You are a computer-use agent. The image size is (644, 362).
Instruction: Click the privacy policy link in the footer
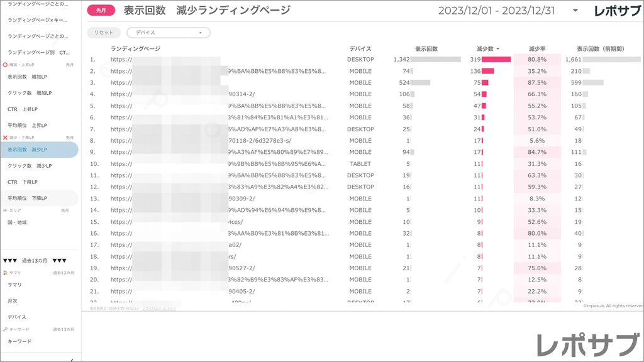point(158,309)
